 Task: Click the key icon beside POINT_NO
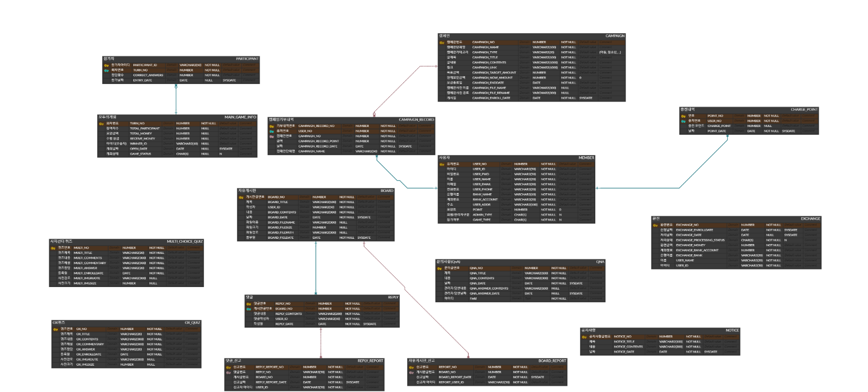tap(683, 116)
